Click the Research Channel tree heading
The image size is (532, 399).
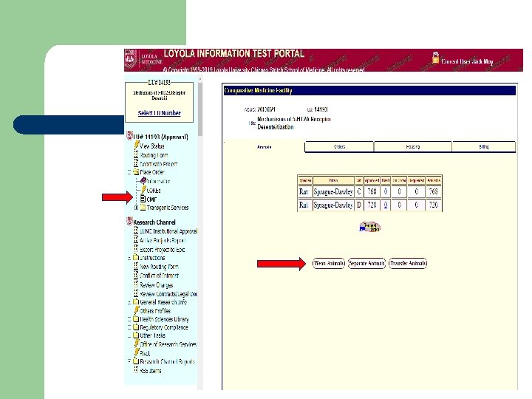tap(154, 222)
